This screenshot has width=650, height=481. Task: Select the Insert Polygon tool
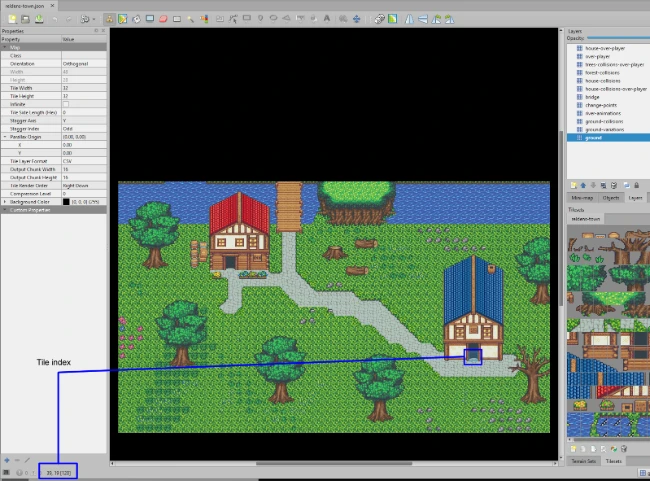coord(286,19)
